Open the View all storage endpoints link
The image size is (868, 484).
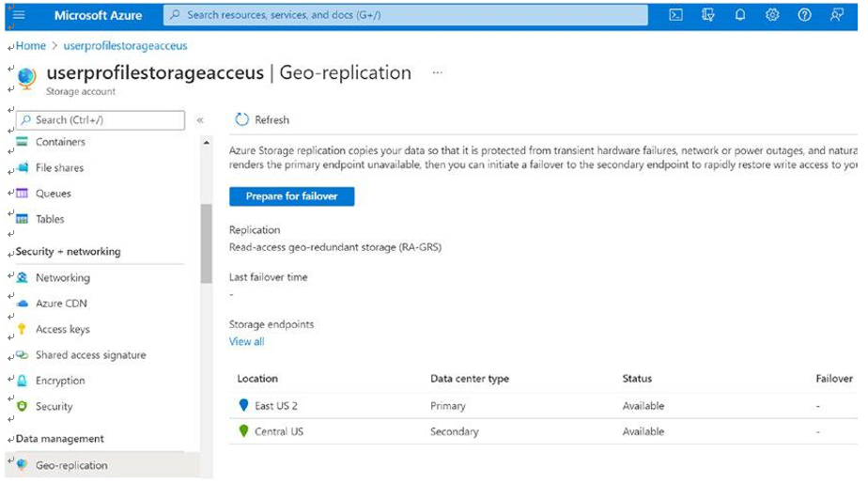point(247,342)
